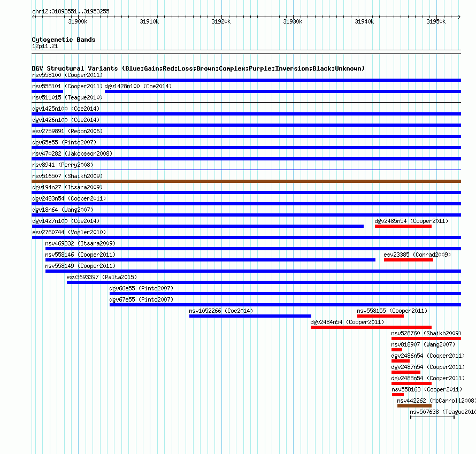Click the Cytogenetic Bands track title

64,40
